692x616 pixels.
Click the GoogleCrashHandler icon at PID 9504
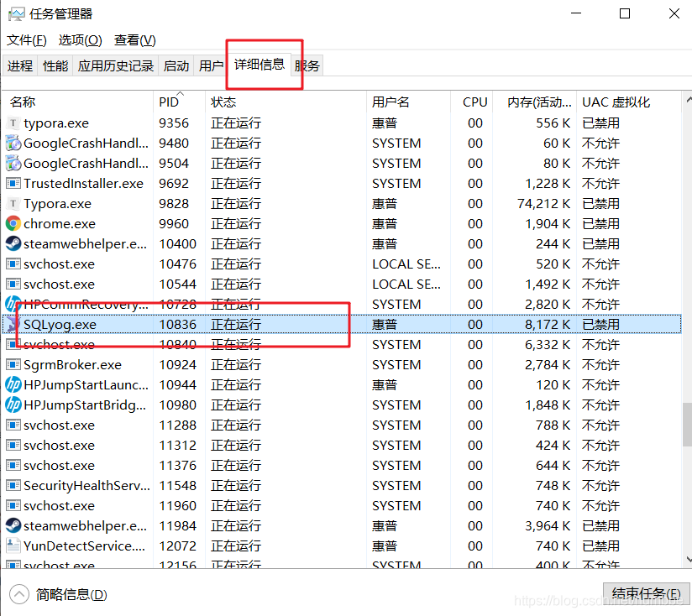click(x=13, y=164)
